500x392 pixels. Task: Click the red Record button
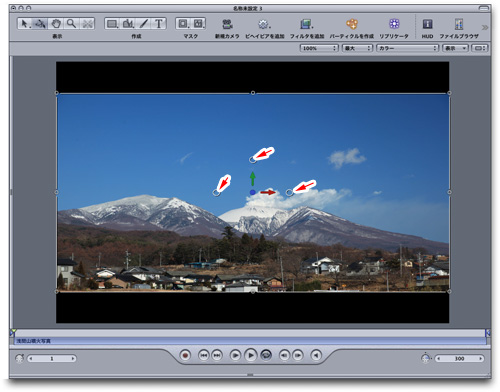(x=185, y=355)
